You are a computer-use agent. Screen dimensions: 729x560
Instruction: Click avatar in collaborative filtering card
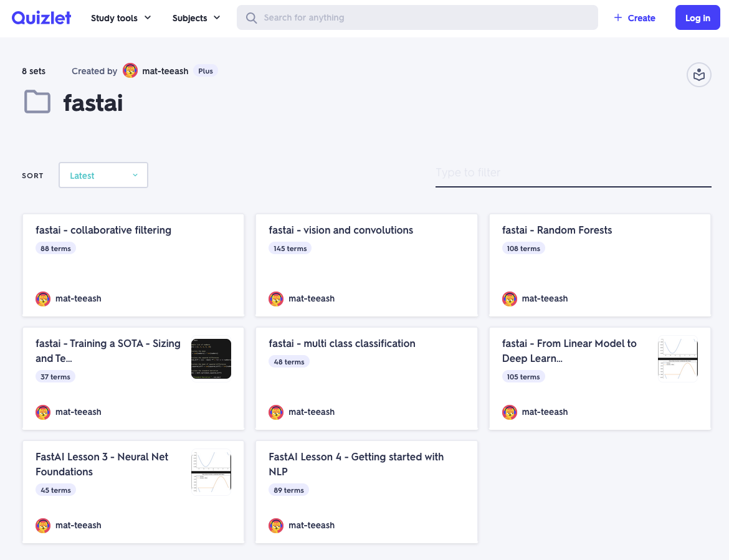(x=43, y=299)
